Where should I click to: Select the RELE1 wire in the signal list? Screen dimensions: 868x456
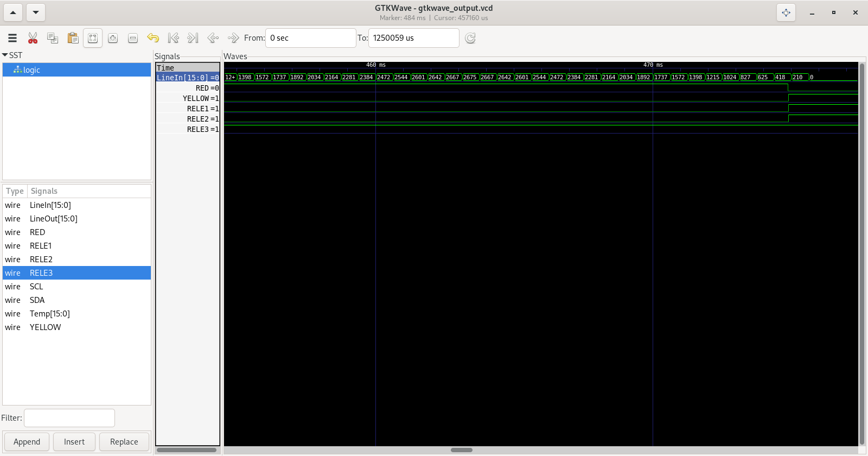[x=76, y=246]
